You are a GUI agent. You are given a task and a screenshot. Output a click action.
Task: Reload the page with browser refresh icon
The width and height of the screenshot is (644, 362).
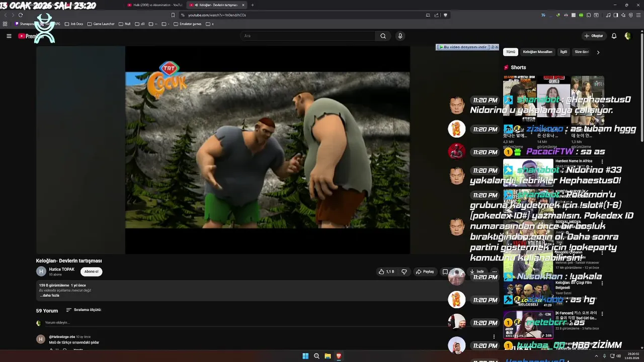[x=21, y=15]
